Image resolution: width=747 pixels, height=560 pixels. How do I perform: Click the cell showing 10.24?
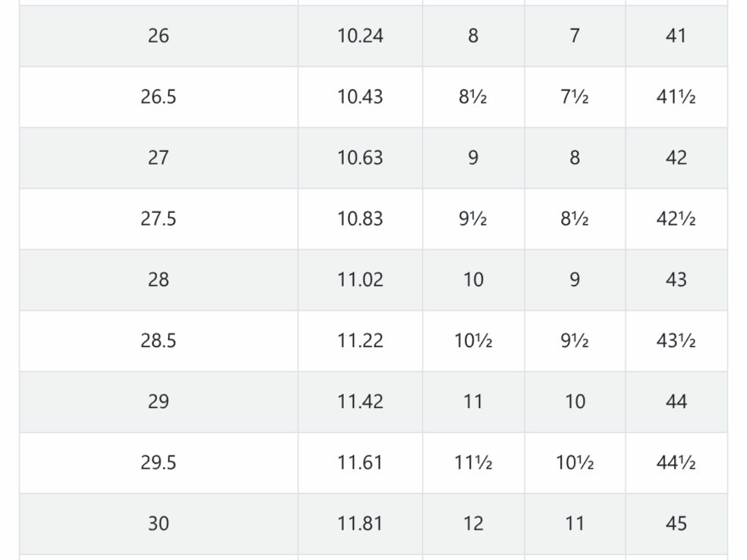(360, 36)
